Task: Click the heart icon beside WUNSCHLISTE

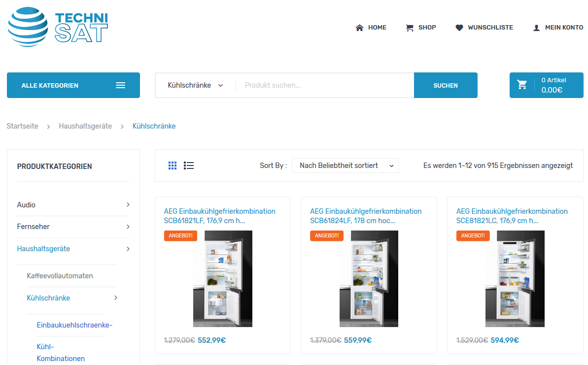Action: [459, 28]
